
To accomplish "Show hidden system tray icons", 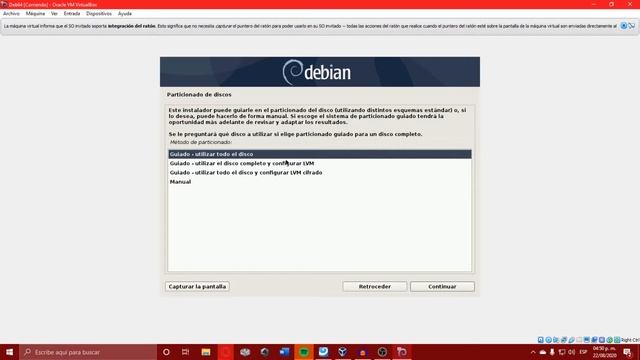I will (x=533, y=352).
